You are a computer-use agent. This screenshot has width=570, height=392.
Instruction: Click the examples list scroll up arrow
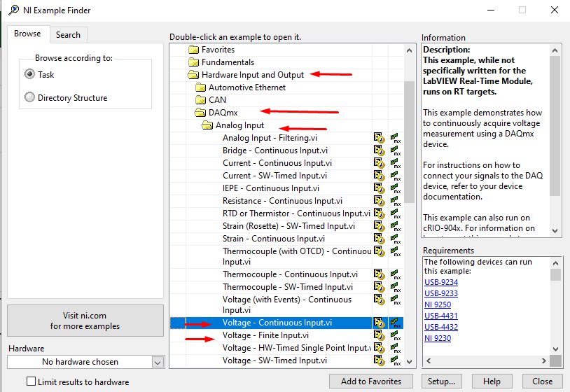coord(410,50)
